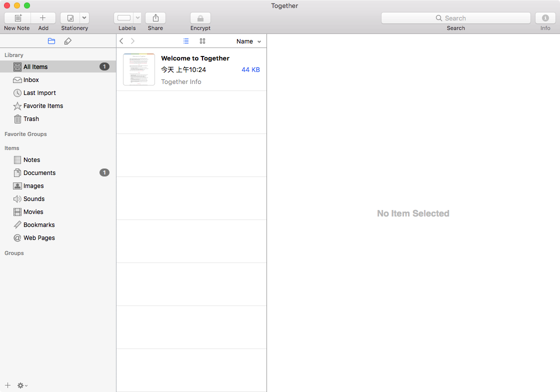Switch to tags sidebar tab

coord(68,41)
